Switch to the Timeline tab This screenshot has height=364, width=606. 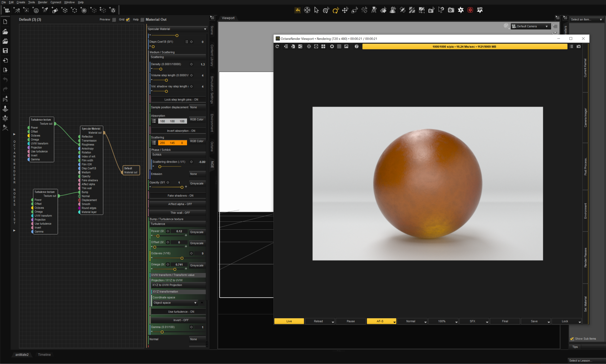[x=44, y=354]
